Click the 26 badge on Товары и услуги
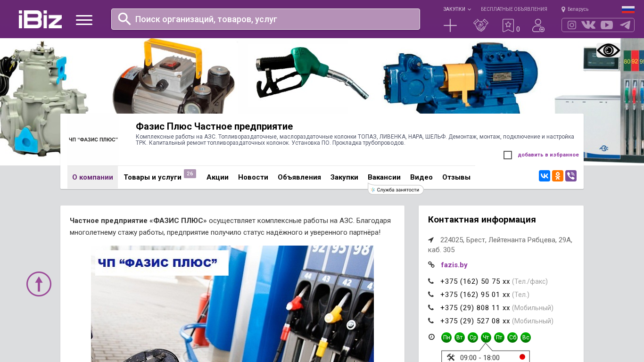Viewport: 644px width, 362px height. pyautogui.click(x=190, y=174)
